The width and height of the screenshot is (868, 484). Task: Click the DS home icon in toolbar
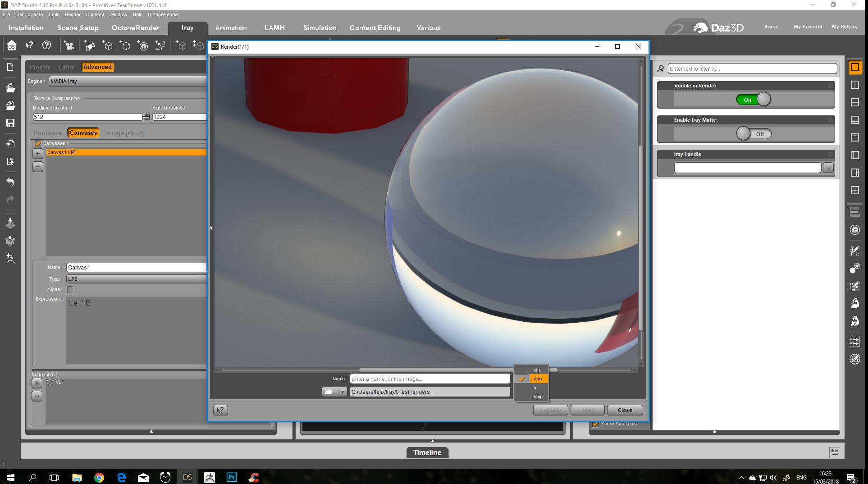click(12, 45)
